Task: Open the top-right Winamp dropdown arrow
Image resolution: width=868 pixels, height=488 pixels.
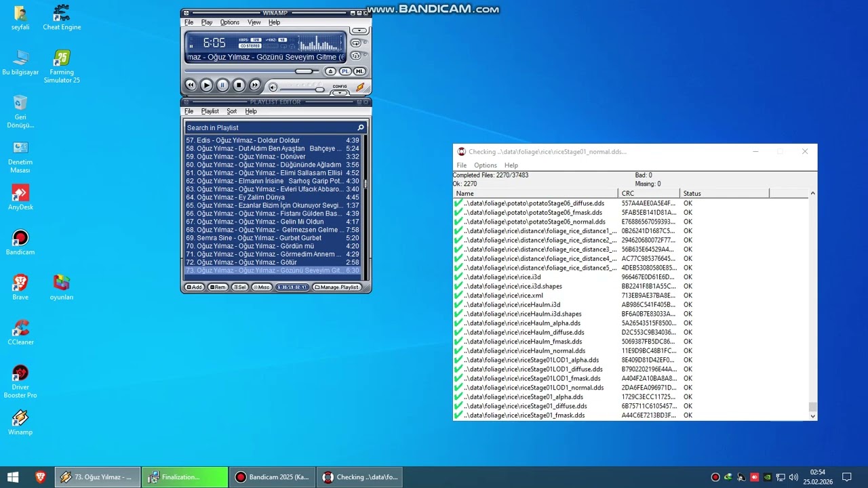Action: pos(359,30)
